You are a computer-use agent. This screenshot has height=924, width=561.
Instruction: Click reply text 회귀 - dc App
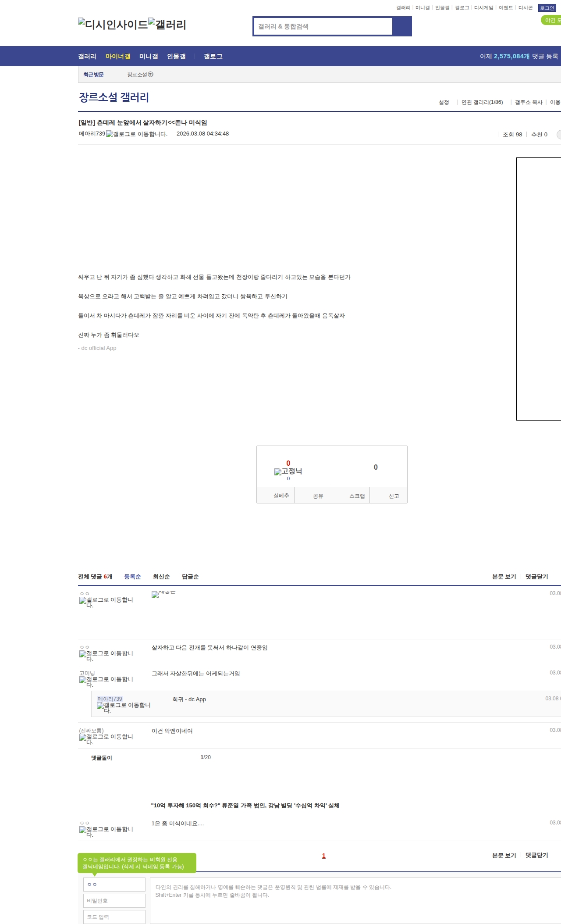pos(189,699)
